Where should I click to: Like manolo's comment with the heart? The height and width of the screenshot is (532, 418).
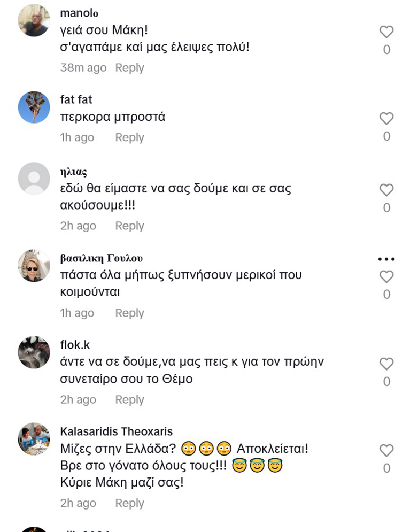386,32
